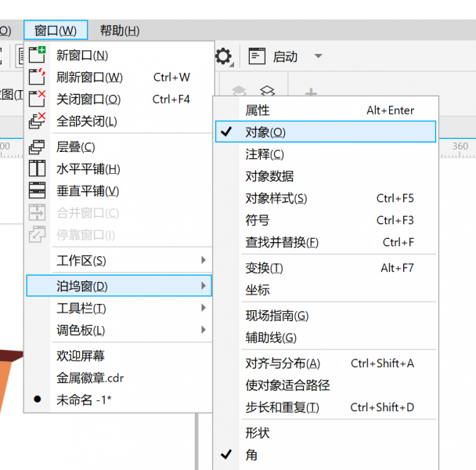Image resolution: width=476 pixels, height=470 pixels.
Task: Open the 窗口(W) menu
Action: pos(56,30)
